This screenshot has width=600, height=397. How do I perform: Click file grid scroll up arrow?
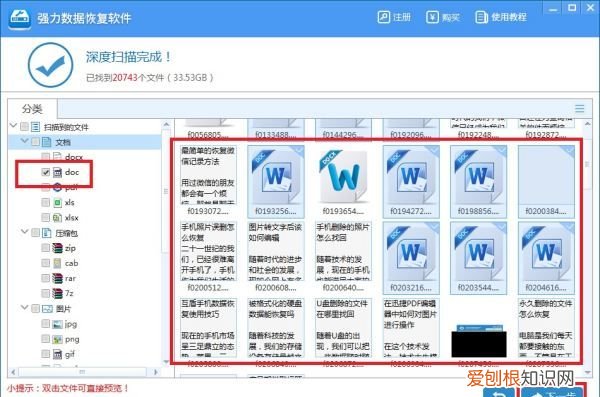pos(588,124)
